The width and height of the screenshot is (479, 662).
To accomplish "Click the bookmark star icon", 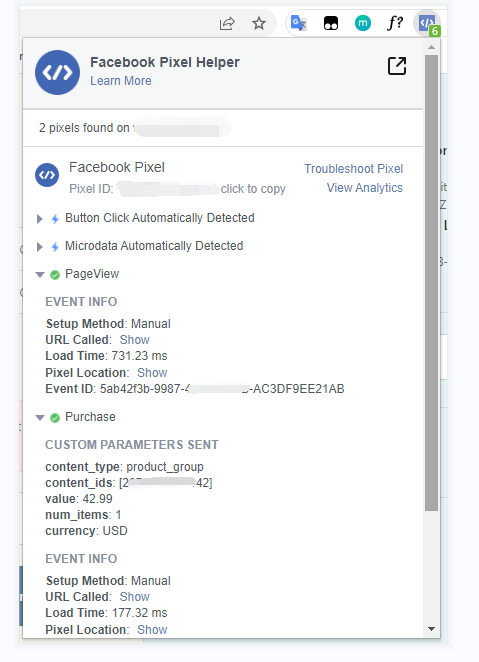I will click(x=259, y=23).
